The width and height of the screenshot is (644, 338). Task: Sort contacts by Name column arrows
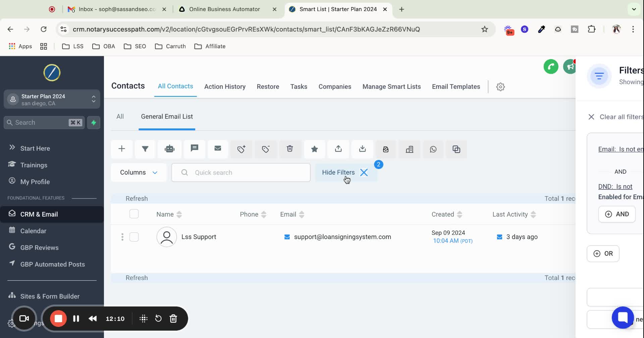tap(179, 215)
